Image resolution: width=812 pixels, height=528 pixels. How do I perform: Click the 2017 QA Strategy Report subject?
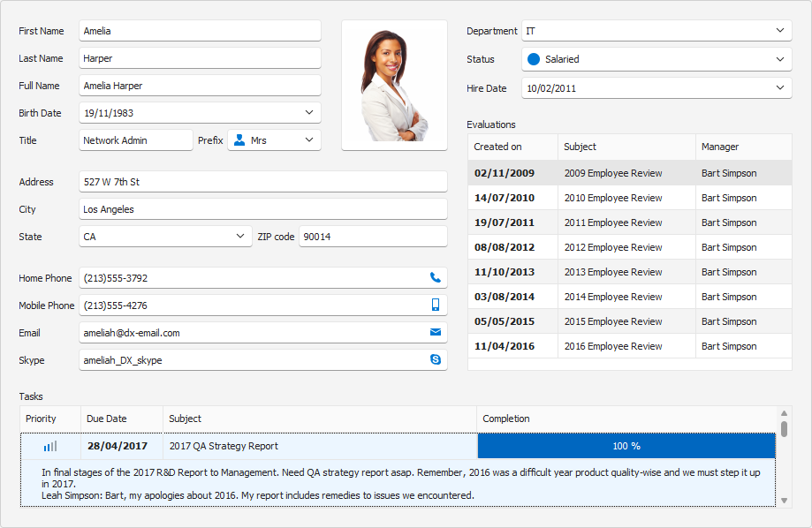tap(224, 446)
